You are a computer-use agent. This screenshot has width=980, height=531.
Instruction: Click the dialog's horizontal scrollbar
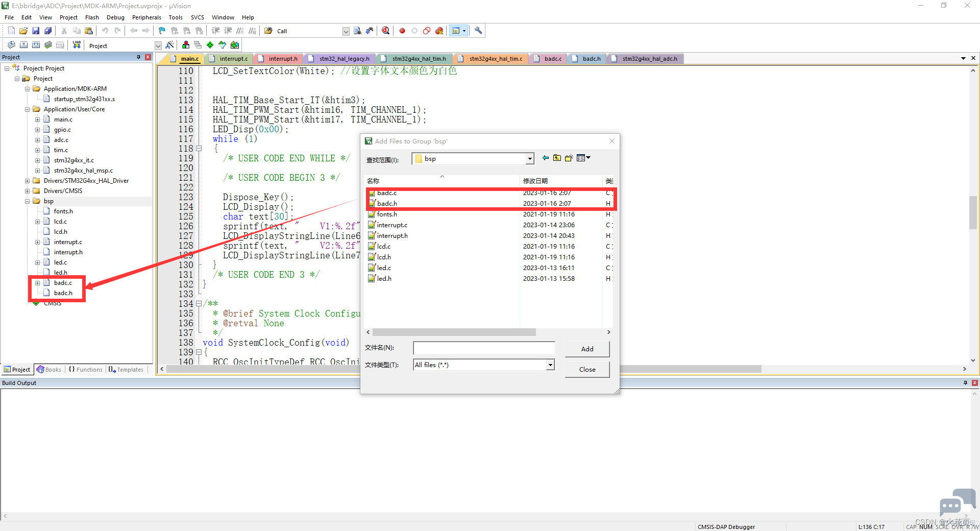[x=488, y=332]
